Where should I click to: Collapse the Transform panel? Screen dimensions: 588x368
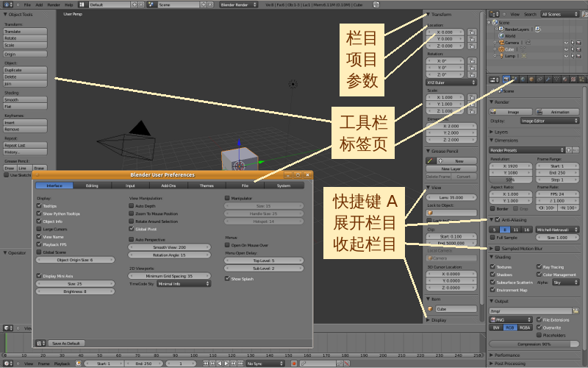tap(439, 14)
